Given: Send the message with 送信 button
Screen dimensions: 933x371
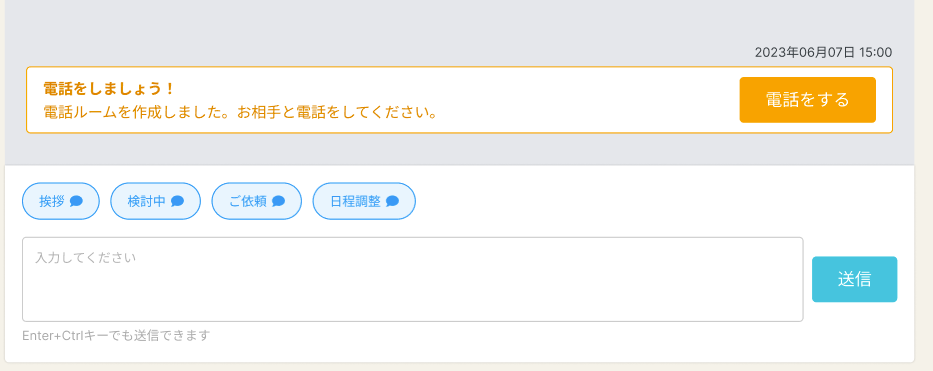Looking at the screenshot, I should (x=854, y=279).
